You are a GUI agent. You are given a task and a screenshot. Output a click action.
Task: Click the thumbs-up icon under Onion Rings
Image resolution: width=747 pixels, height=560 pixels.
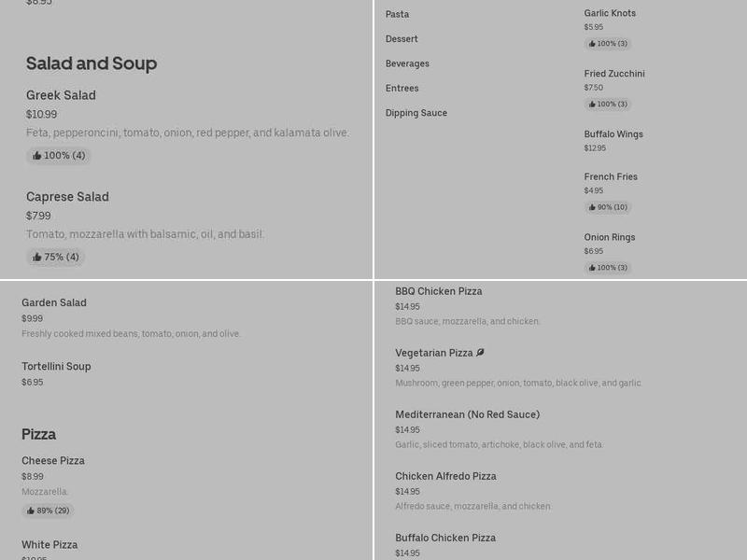(x=592, y=268)
